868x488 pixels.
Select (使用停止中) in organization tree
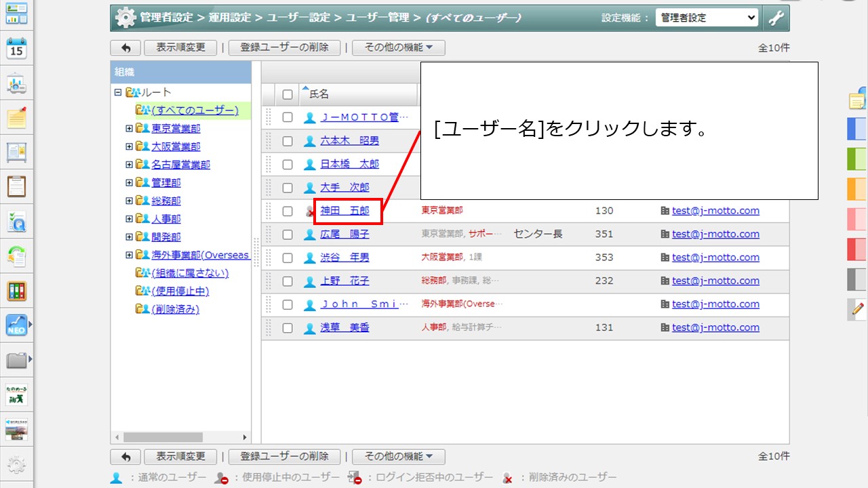pos(180,291)
